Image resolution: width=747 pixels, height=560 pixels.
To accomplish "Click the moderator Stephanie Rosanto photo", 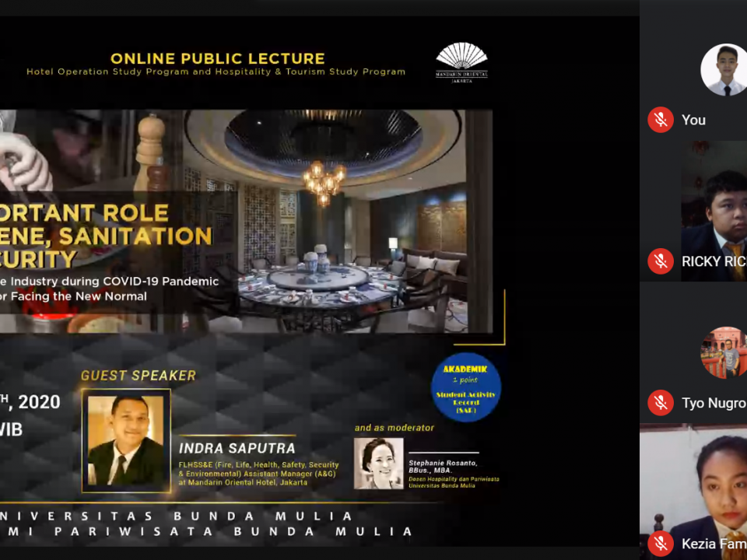I will 379,464.
